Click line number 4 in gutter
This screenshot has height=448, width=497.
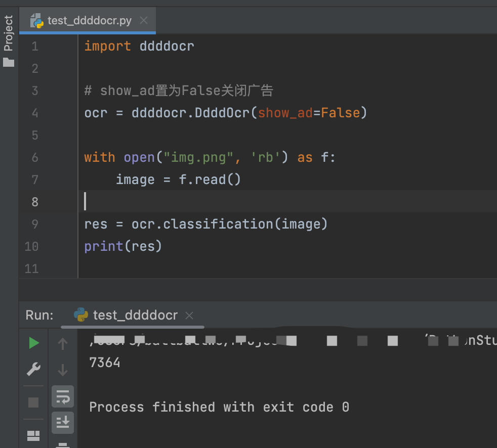[x=35, y=113]
